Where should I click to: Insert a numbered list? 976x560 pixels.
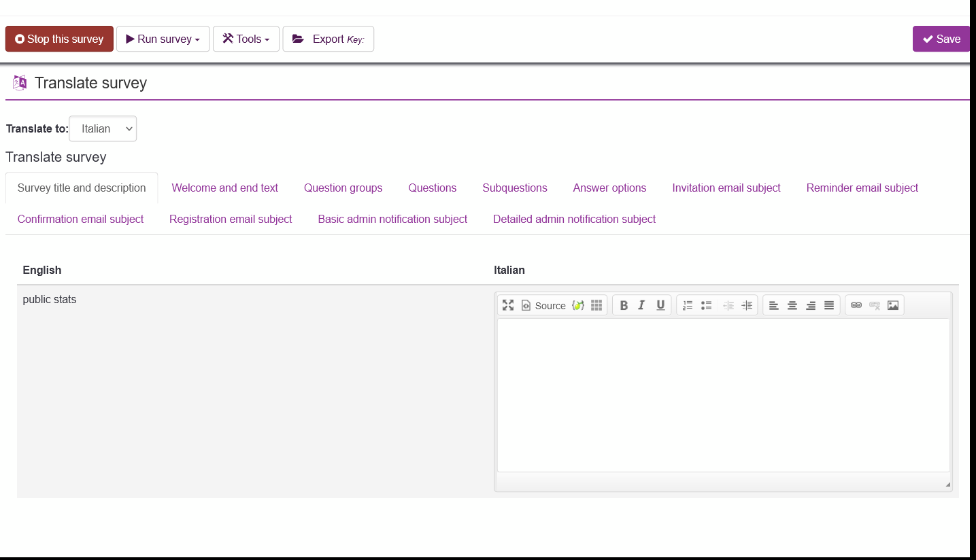click(688, 305)
